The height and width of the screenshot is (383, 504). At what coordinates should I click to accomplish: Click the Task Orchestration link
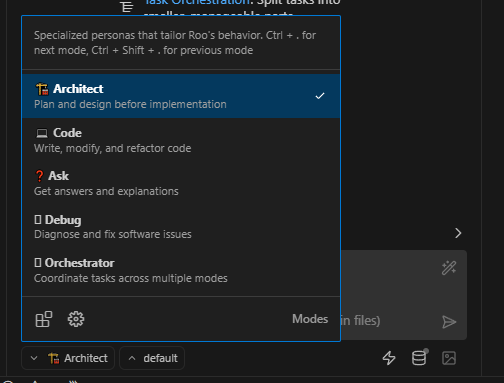pos(198,2)
